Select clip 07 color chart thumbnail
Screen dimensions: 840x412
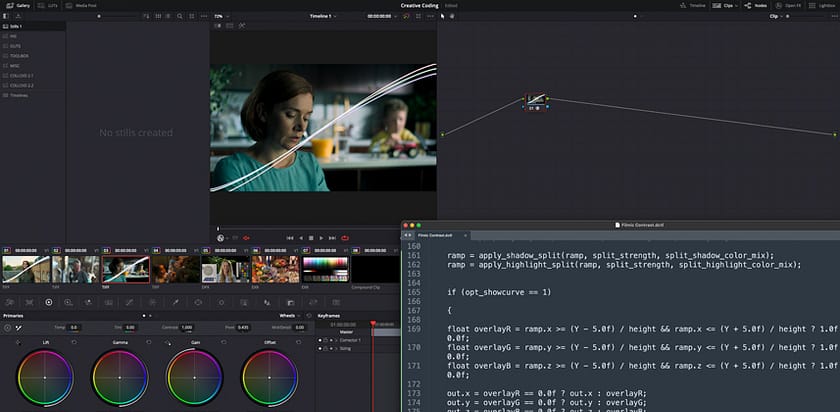point(325,269)
